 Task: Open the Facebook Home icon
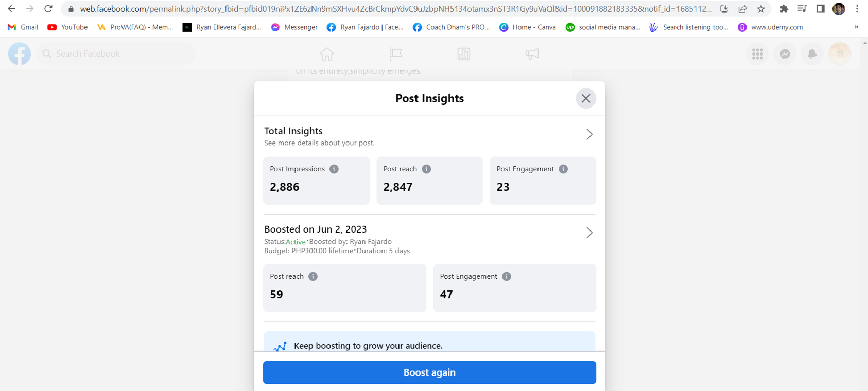pos(327,54)
